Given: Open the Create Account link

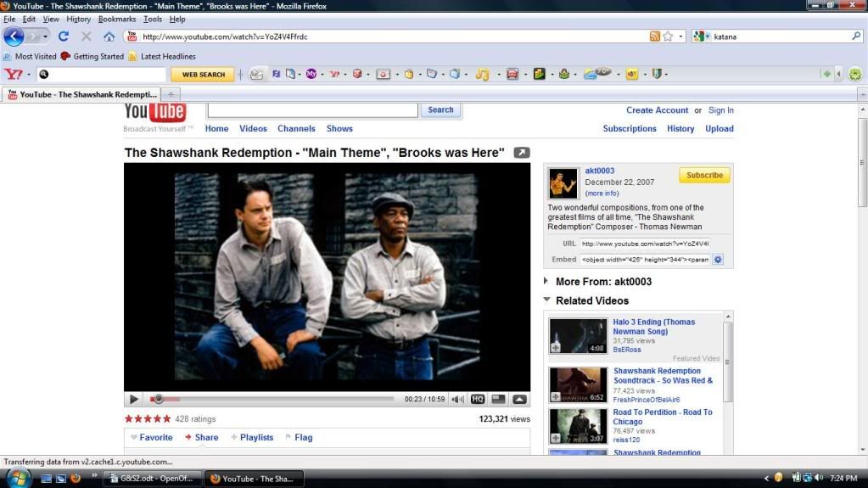Looking at the screenshot, I should click(x=657, y=110).
